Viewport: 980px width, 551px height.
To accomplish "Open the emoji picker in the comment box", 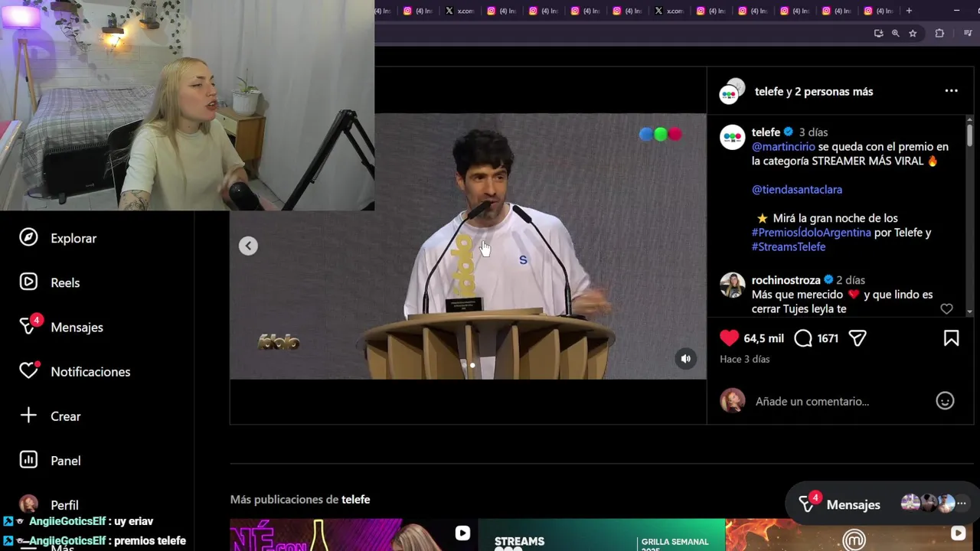I will coord(945,401).
